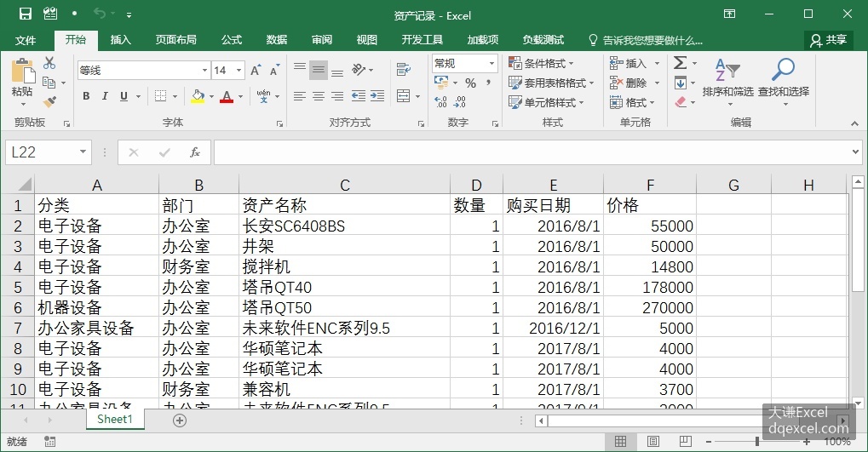This screenshot has width=868, height=452.
Task: Open the font name dropdown 等线
Action: [204, 71]
